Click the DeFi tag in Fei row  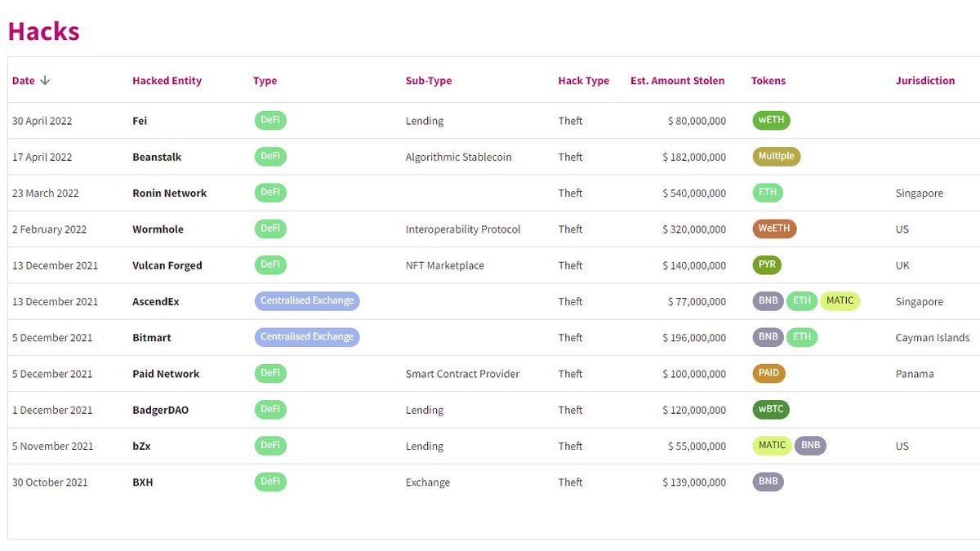coord(270,121)
